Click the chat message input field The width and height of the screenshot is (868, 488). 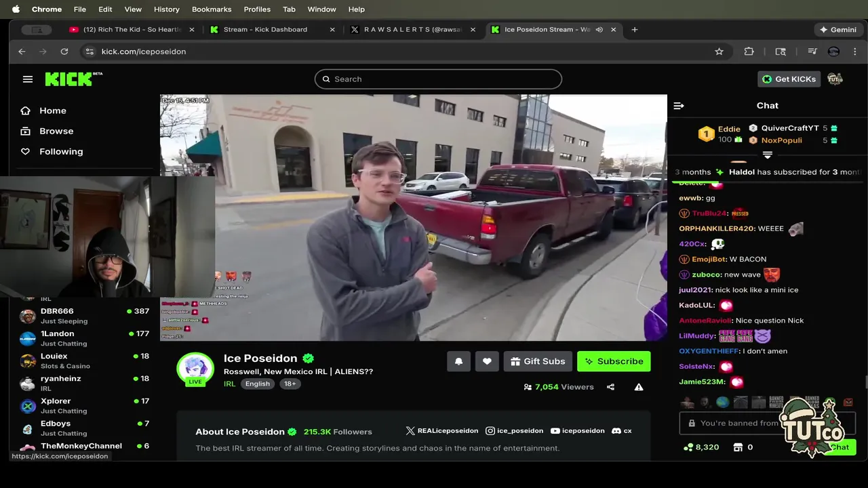tap(767, 423)
